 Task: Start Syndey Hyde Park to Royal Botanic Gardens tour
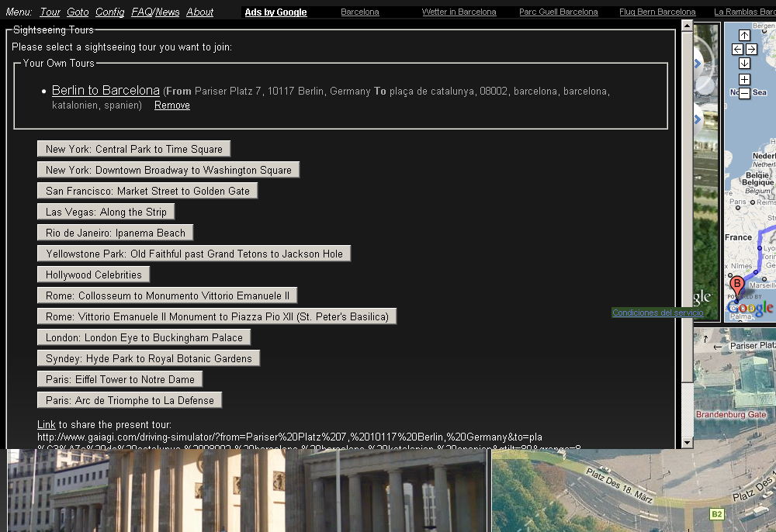(x=148, y=358)
